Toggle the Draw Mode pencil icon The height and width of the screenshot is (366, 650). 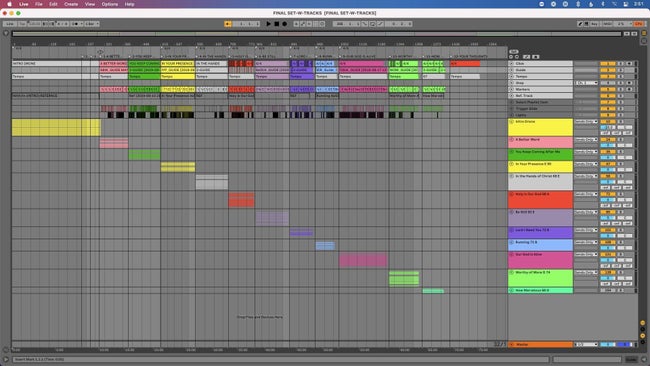(x=580, y=24)
